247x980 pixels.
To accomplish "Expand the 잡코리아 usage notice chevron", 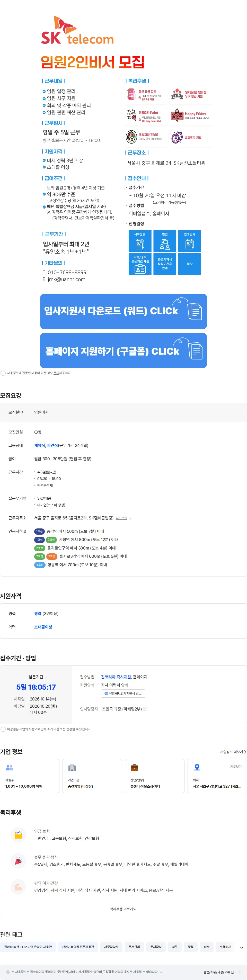I will (x=161, y=972).
